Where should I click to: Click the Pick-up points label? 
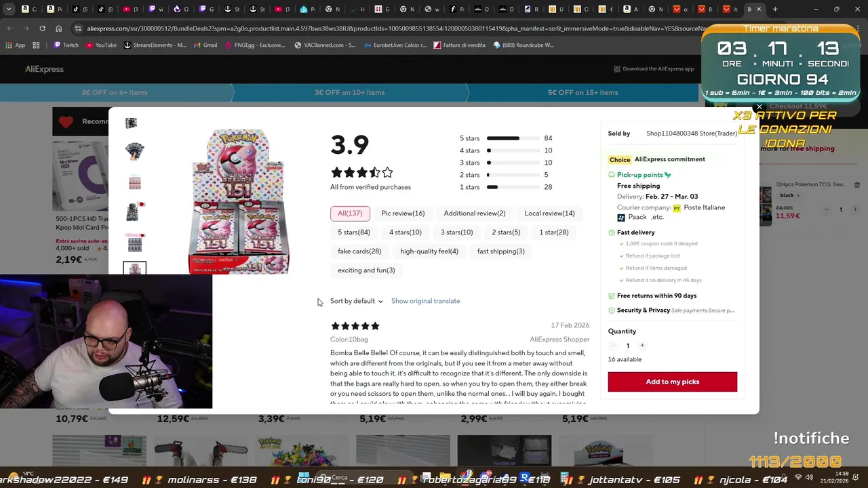click(639, 175)
